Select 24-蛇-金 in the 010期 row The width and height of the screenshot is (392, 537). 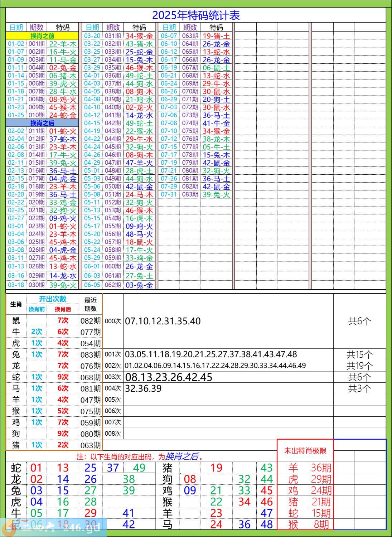(63, 115)
